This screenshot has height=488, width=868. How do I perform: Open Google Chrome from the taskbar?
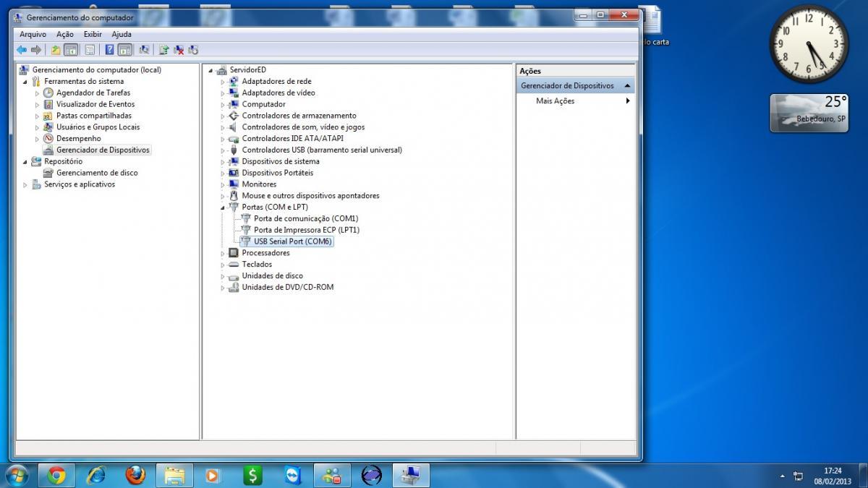tap(57, 475)
